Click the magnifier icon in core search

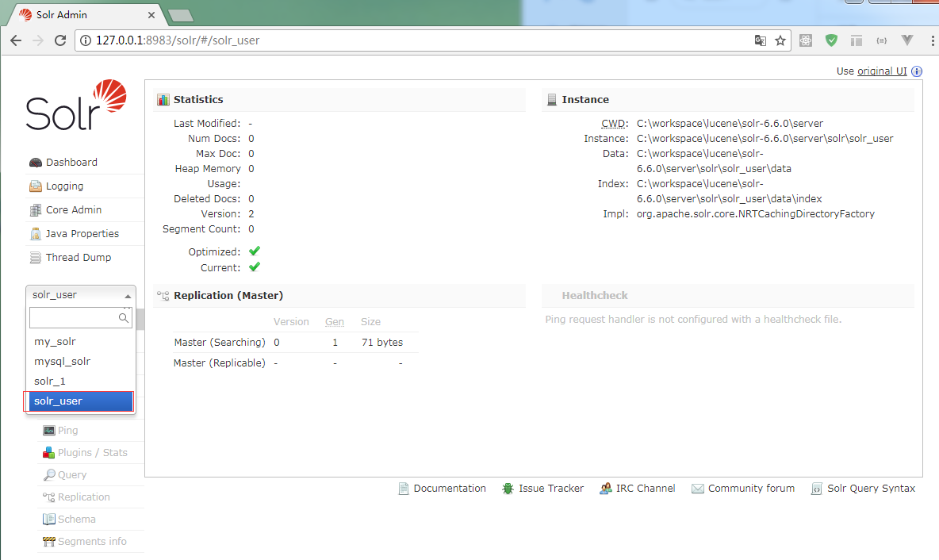click(124, 317)
